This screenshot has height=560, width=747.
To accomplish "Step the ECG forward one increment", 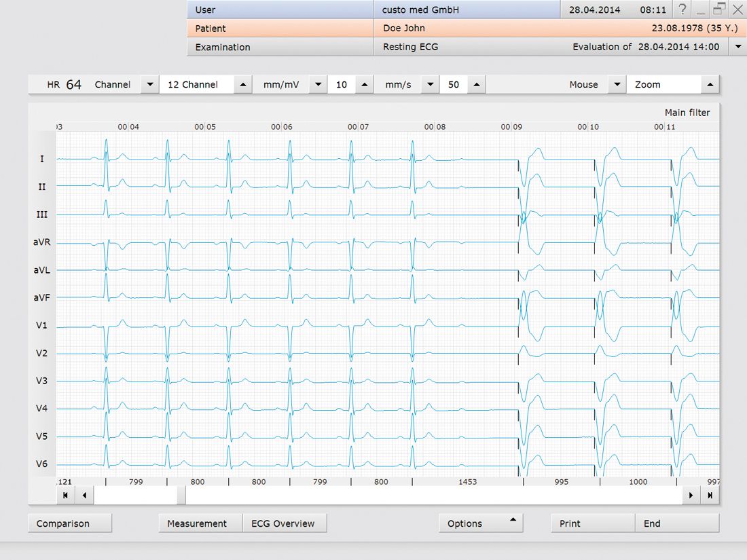I will [691, 496].
